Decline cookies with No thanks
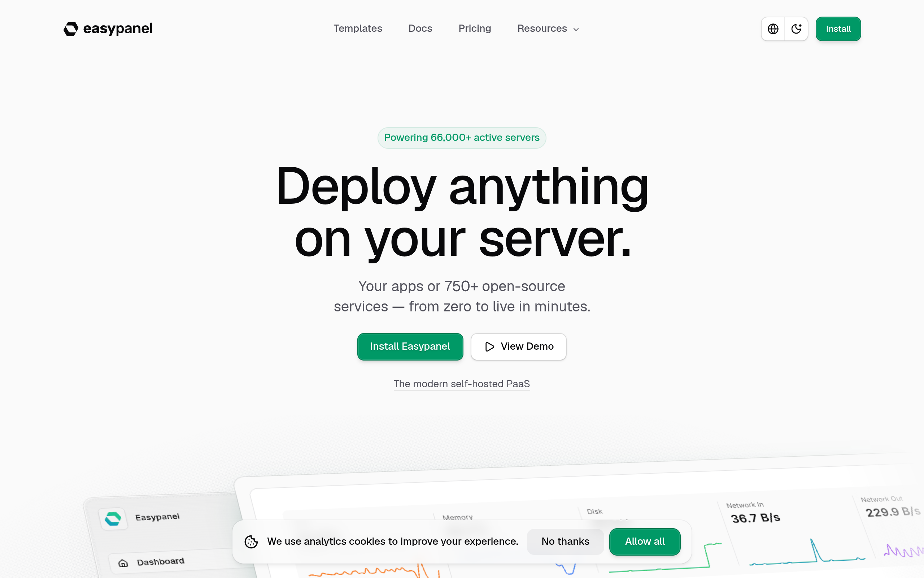Image resolution: width=924 pixels, height=578 pixels. [x=565, y=541]
